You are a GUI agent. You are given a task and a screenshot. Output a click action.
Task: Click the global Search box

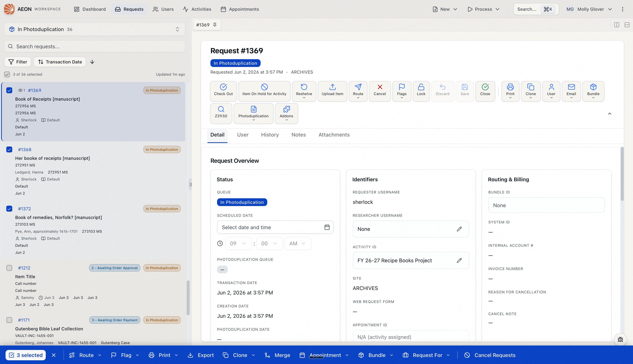[x=536, y=9]
